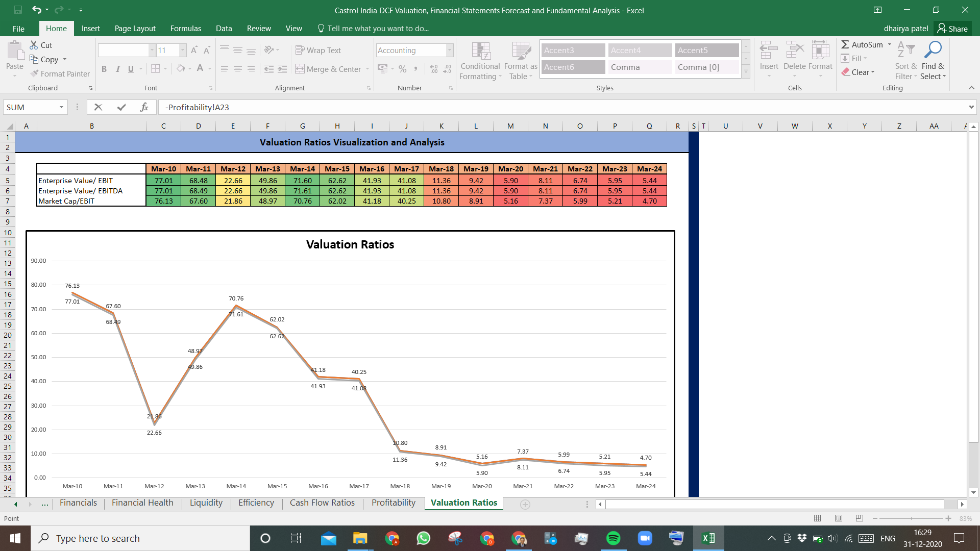Click the Borders icon
980x551 pixels.
click(156, 68)
